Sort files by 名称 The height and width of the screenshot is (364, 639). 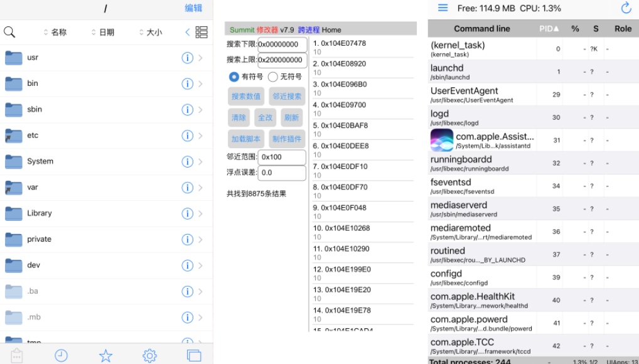coord(55,32)
